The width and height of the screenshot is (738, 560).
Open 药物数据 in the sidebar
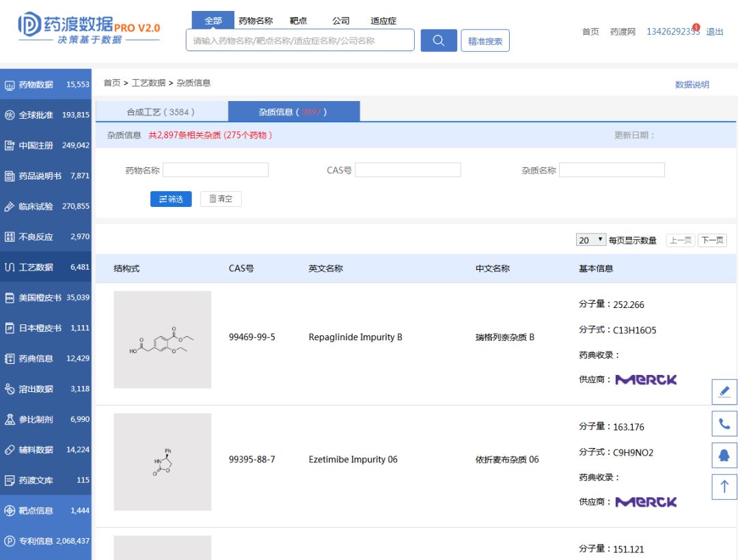45,85
